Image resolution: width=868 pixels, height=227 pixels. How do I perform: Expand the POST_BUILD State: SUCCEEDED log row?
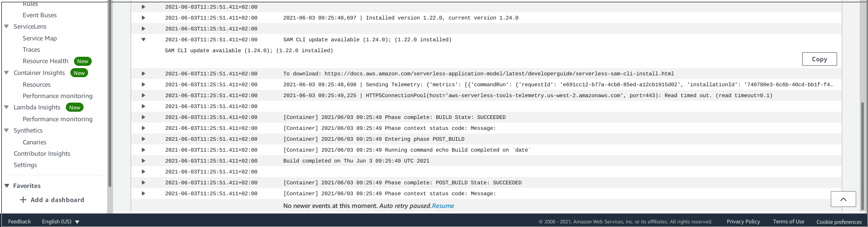(x=143, y=183)
